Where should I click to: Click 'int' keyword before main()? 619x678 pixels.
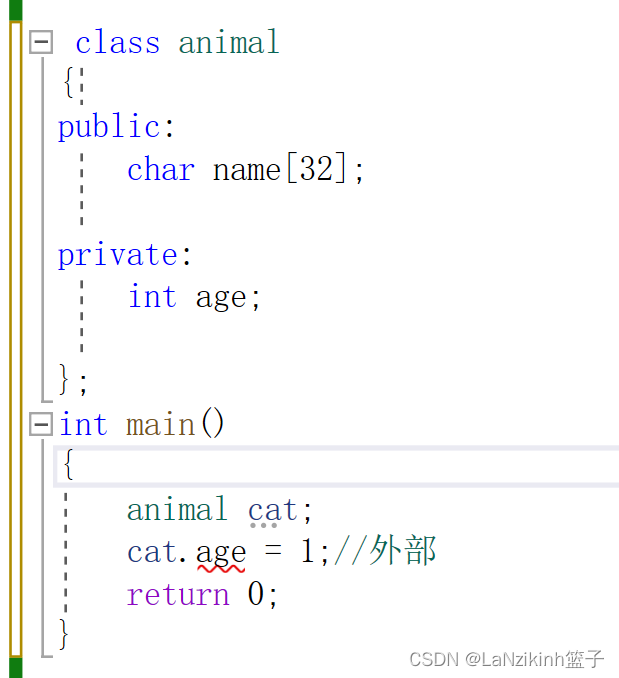pos(83,423)
